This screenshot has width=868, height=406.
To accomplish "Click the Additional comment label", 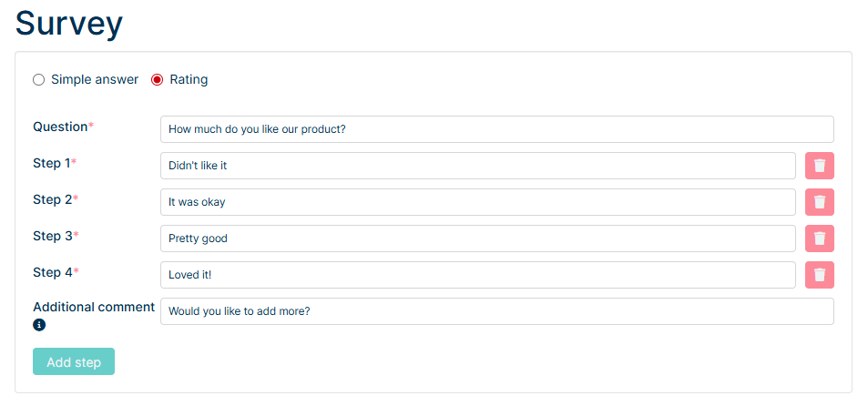I will [94, 307].
